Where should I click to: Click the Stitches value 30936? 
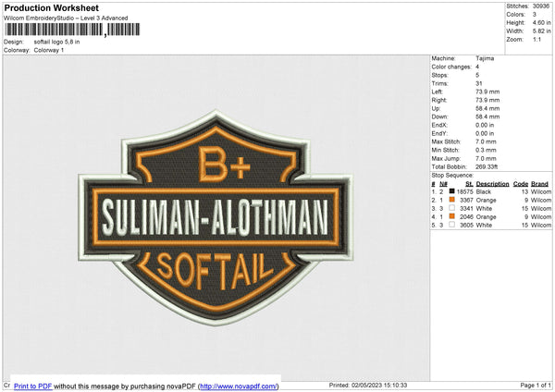[541, 6]
